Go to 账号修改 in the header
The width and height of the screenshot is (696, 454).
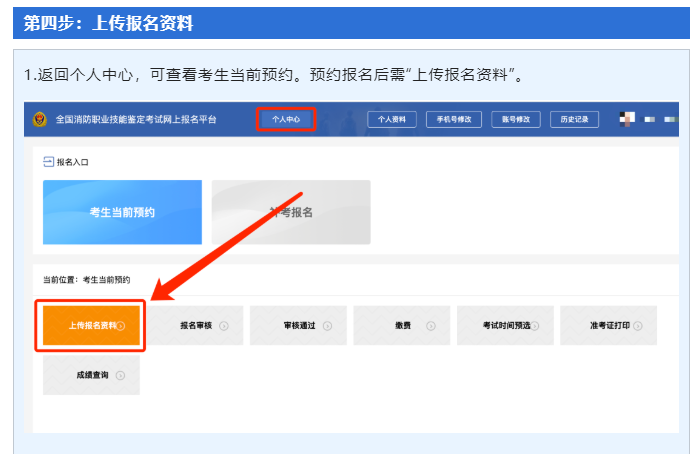tap(515, 119)
